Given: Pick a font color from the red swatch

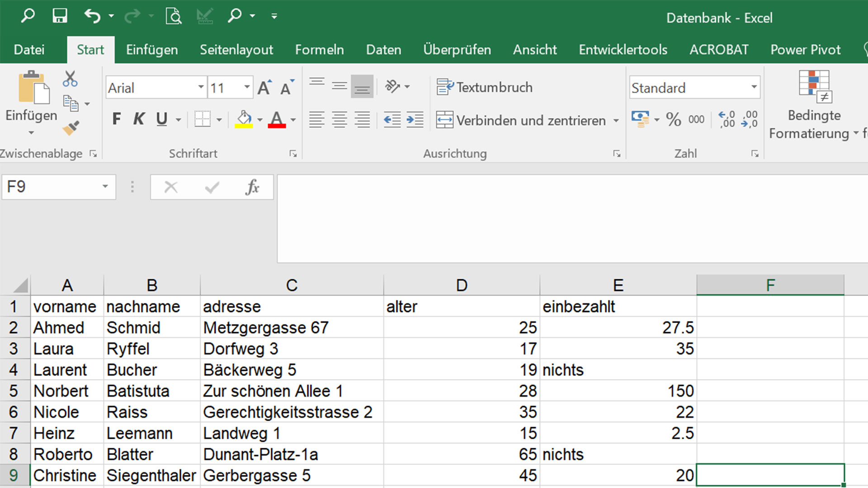Looking at the screenshot, I should coord(278,125).
